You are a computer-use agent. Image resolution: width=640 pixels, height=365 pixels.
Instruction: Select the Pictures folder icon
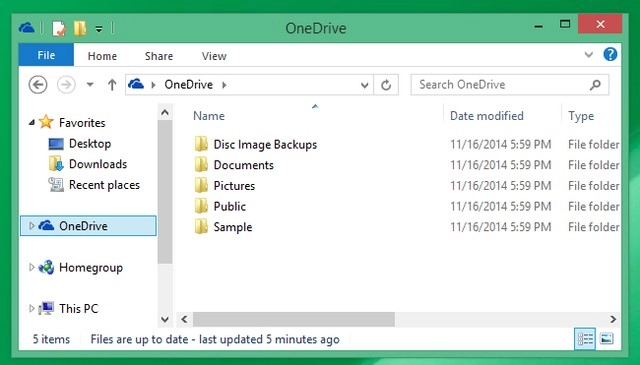[x=201, y=185]
